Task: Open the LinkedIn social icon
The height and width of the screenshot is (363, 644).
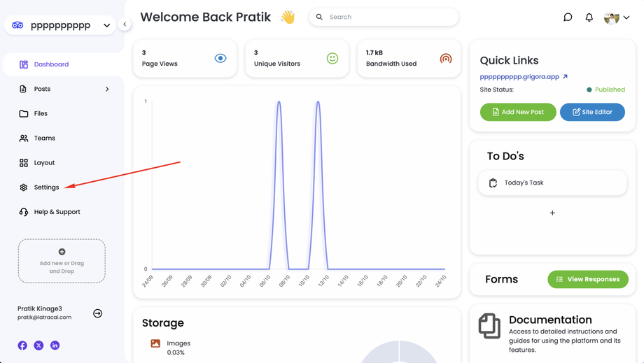Action: point(55,346)
